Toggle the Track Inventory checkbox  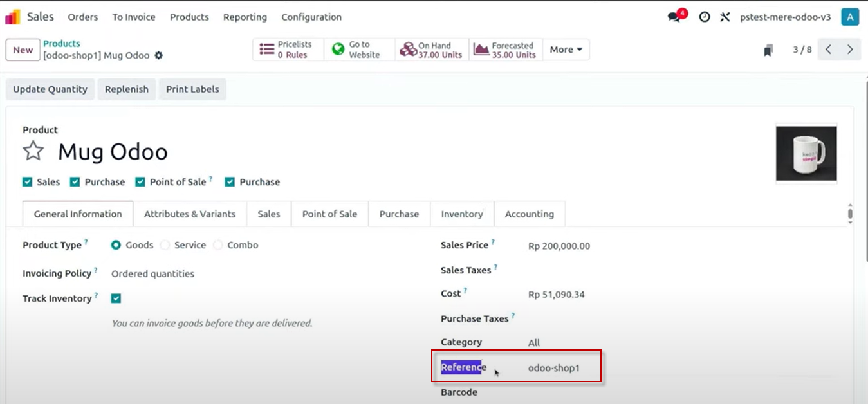click(x=116, y=298)
